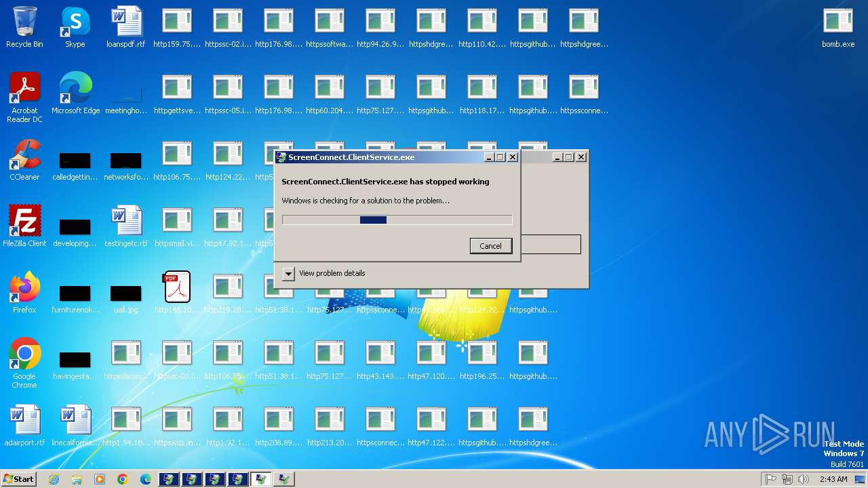Launch Firefox from the desktop
This screenshot has width=868, height=488.
coord(24,293)
